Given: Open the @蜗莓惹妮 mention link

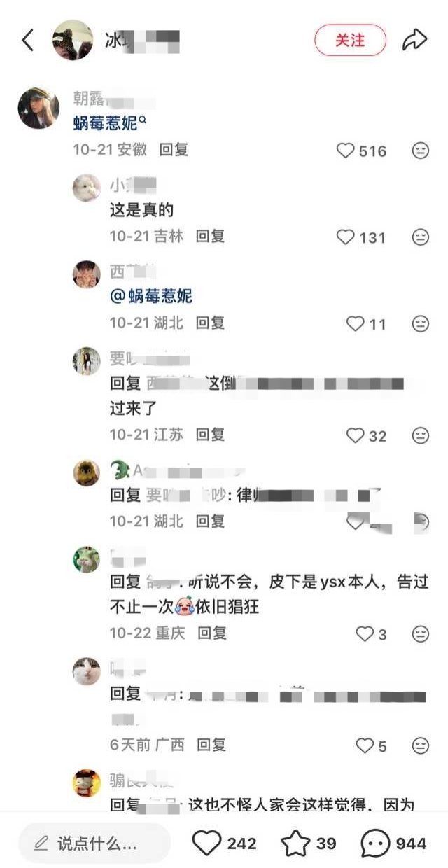Looking at the screenshot, I should pos(151,296).
